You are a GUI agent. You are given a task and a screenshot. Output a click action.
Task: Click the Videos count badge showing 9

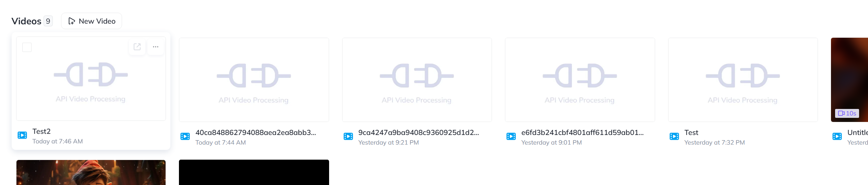click(48, 21)
